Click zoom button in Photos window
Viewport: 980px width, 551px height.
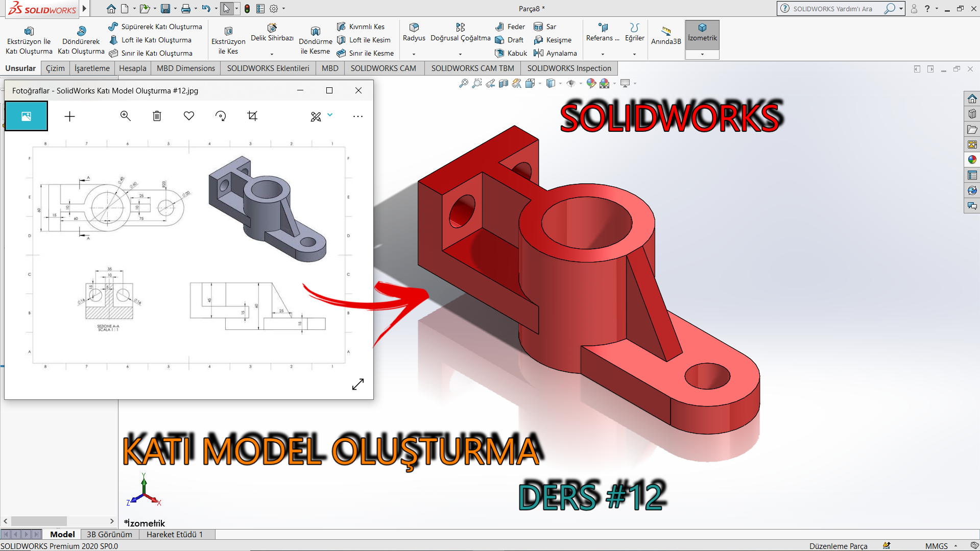tap(125, 116)
